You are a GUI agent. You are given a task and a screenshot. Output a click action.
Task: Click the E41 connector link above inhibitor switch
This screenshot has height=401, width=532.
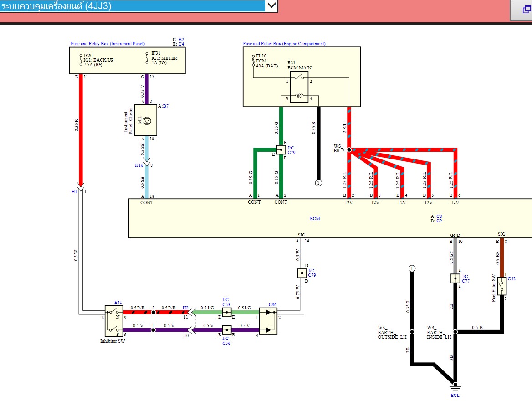point(118,302)
